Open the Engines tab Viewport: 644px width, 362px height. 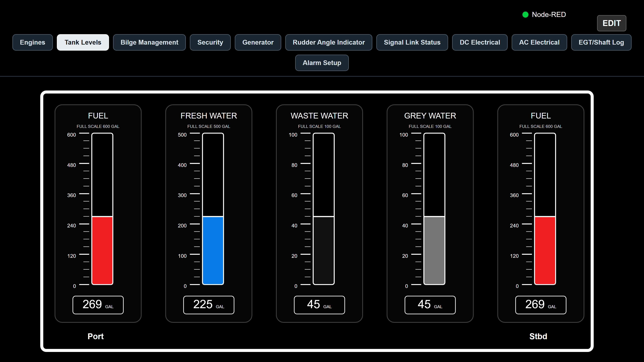[33, 42]
